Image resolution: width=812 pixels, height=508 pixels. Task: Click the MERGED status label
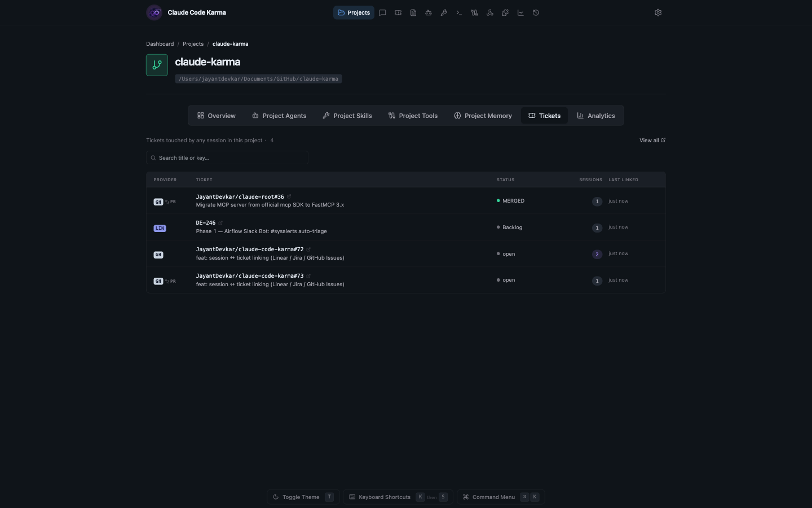510,201
